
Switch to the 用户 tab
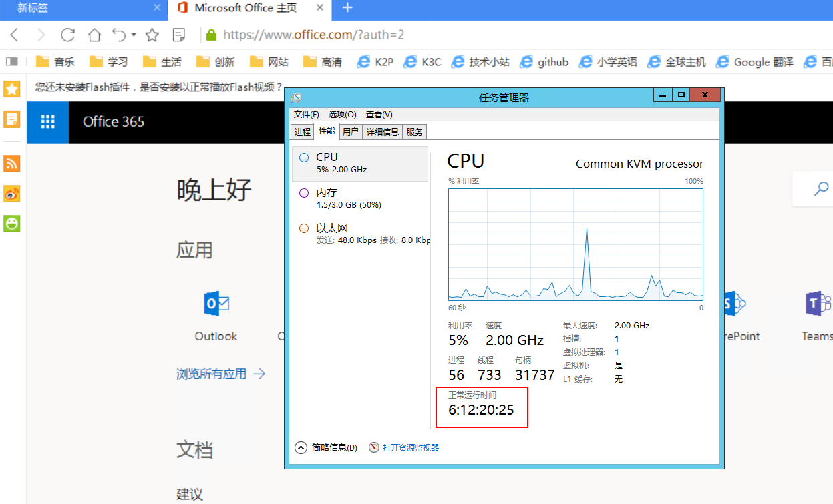[x=351, y=132]
